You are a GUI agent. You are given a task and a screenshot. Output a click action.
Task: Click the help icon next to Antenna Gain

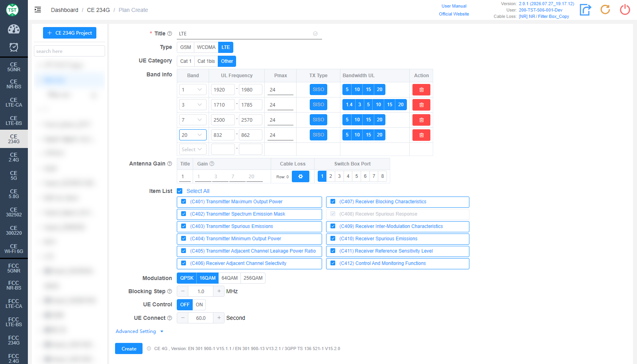pyautogui.click(x=170, y=164)
